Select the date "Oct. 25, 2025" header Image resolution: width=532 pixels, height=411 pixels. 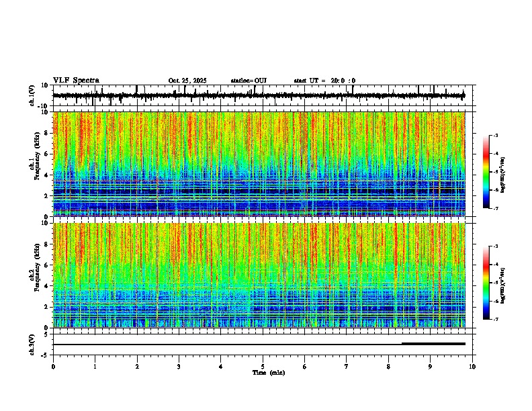click(x=187, y=81)
